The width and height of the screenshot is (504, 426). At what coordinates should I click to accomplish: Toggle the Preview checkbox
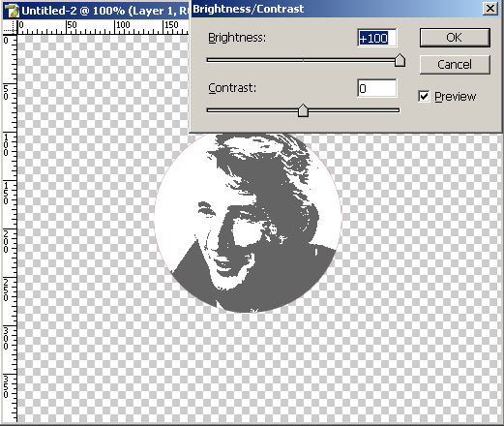click(x=424, y=96)
